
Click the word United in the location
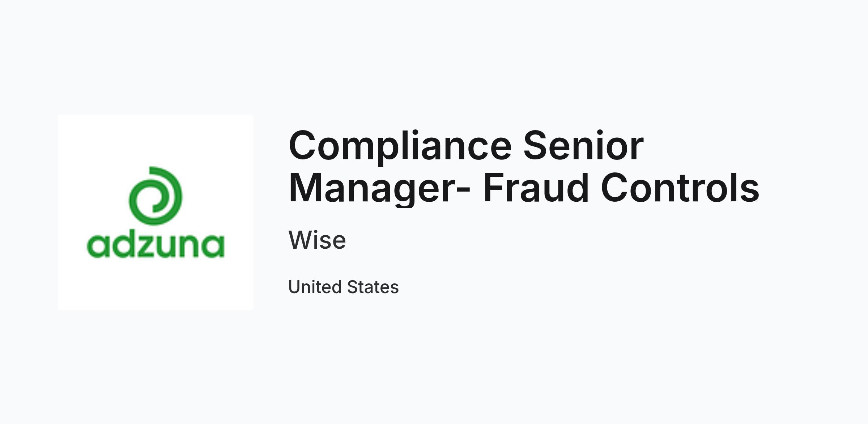click(x=315, y=287)
